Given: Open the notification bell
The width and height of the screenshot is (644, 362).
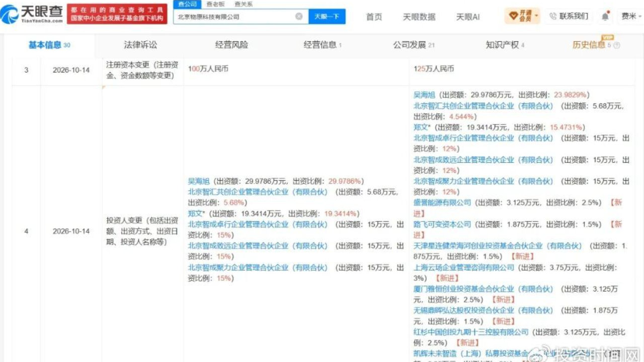Looking at the screenshot, I should pyautogui.click(x=605, y=17).
